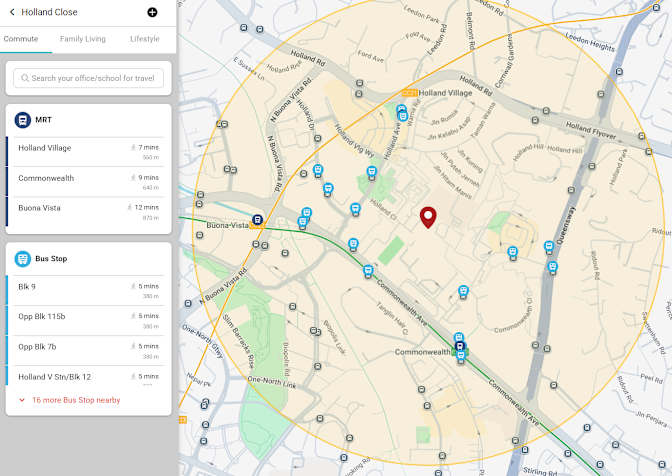Click the black plus icon in header
The image size is (672, 476).
(152, 12)
